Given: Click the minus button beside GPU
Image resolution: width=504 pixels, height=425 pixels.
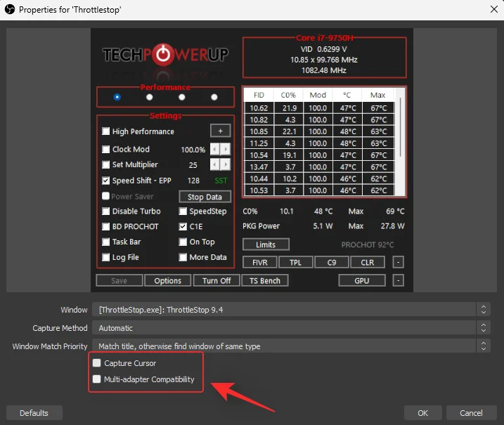Looking at the screenshot, I should pos(398,280).
